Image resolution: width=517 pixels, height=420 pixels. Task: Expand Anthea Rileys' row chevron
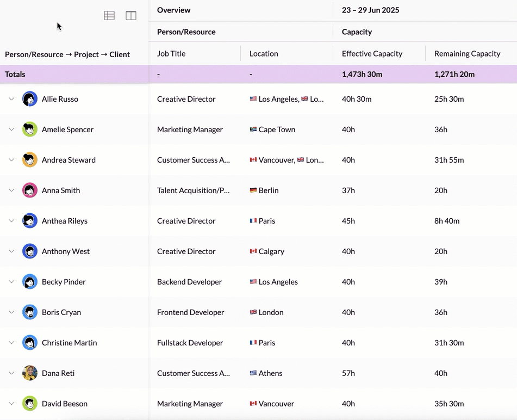(x=11, y=221)
